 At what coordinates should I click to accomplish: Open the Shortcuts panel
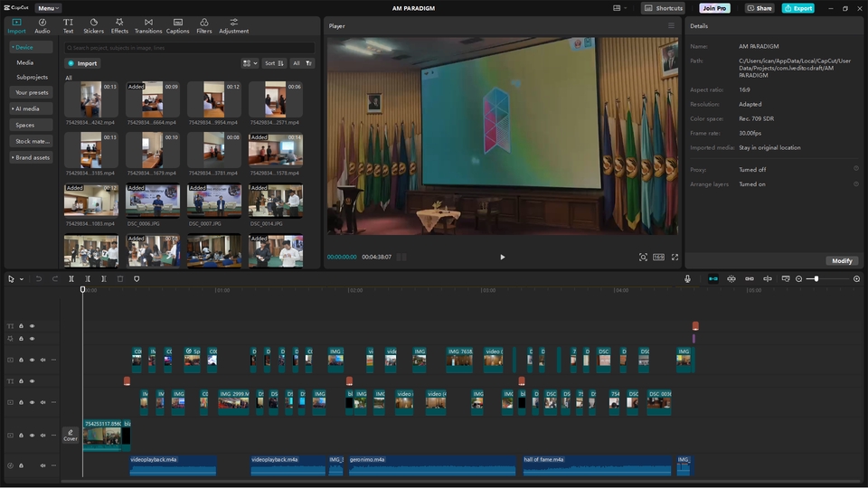663,8
